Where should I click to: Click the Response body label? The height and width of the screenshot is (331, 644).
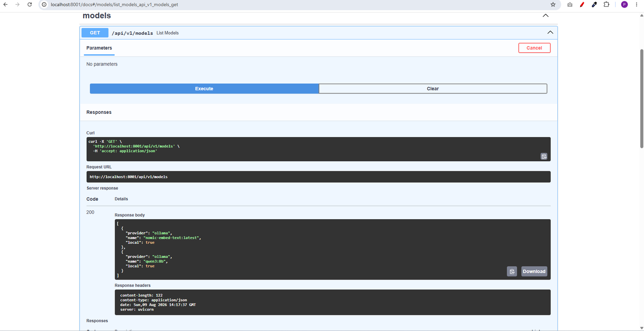[x=130, y=215]
